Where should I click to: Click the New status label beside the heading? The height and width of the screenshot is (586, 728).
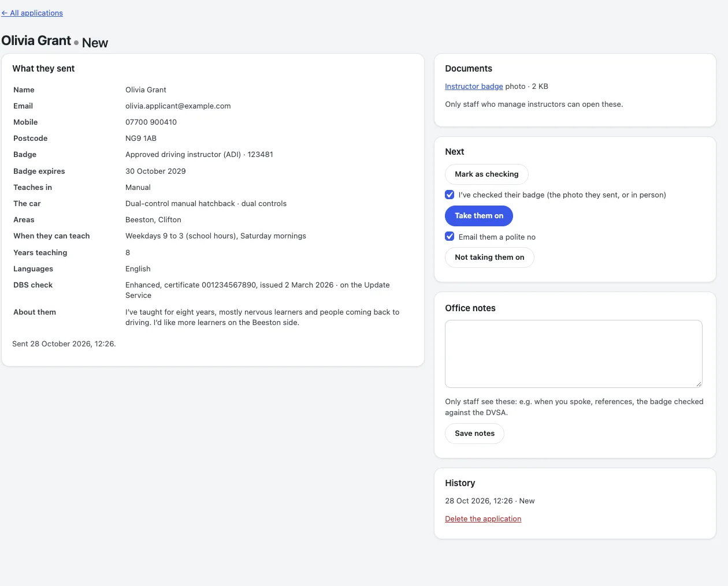pos(95,43)
